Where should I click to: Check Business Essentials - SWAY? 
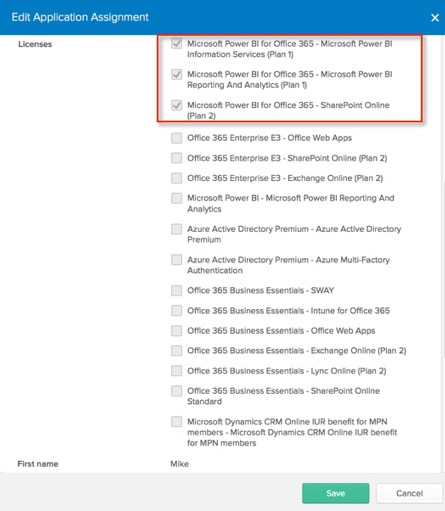pyautogui.click(x=176, y=290)
